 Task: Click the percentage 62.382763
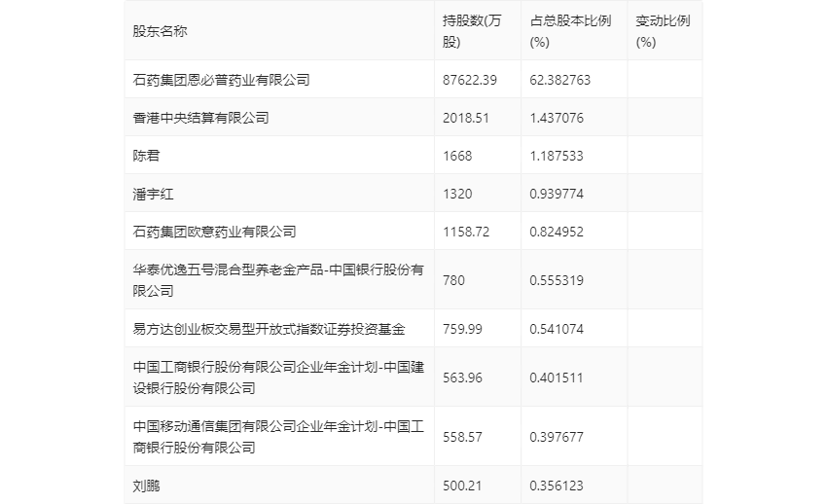(x=559, y=80)
